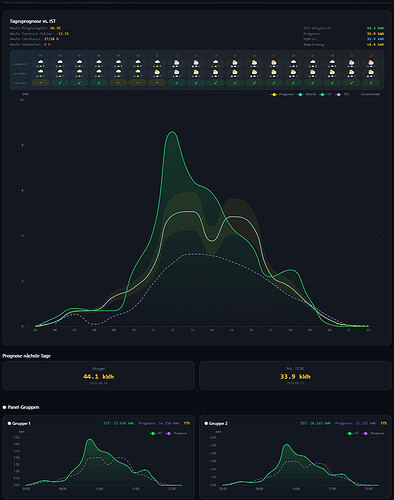Toggle IST series in Gruppe 1 legend

[x=156, y=433]
